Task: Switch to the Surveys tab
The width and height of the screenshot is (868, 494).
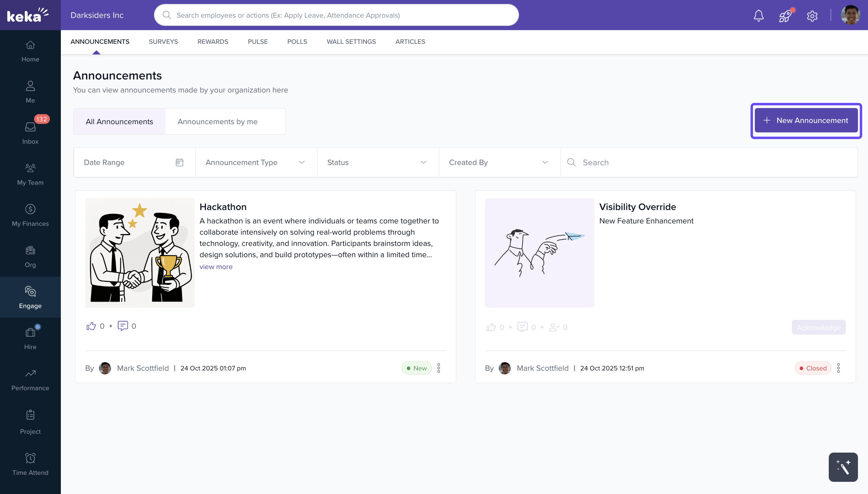Action: pos(163,42)
